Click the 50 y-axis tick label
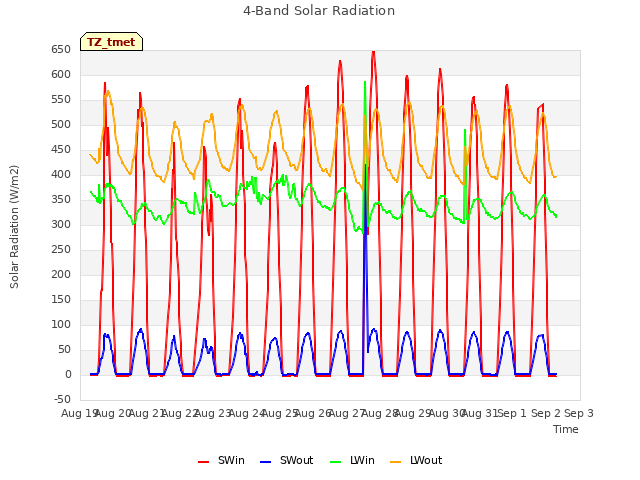 click(x=64, y=349)
